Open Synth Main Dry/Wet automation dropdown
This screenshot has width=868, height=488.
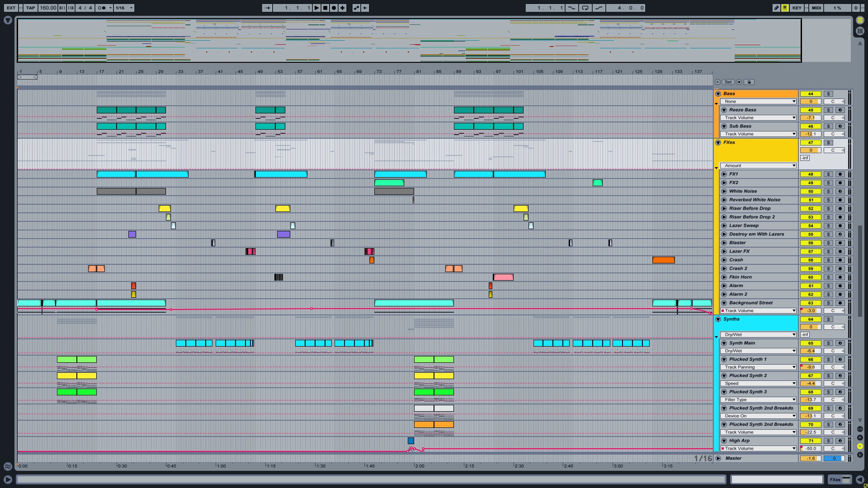758,351
